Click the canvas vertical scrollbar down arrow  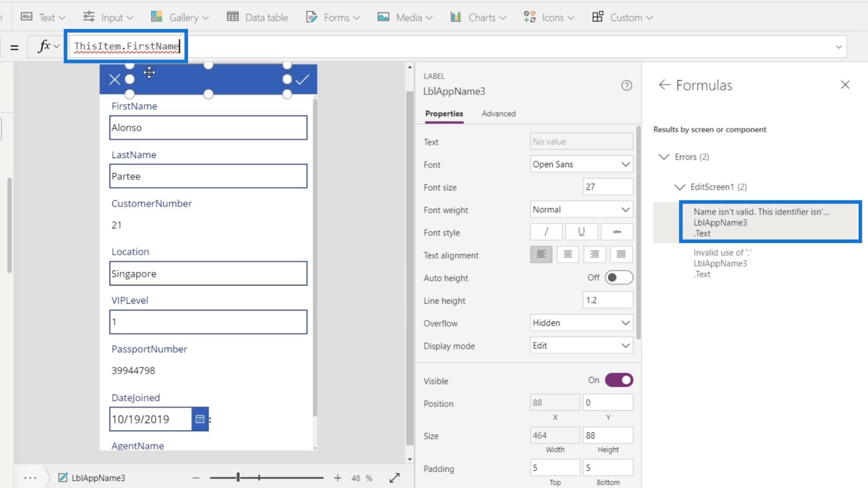[410, 459]
